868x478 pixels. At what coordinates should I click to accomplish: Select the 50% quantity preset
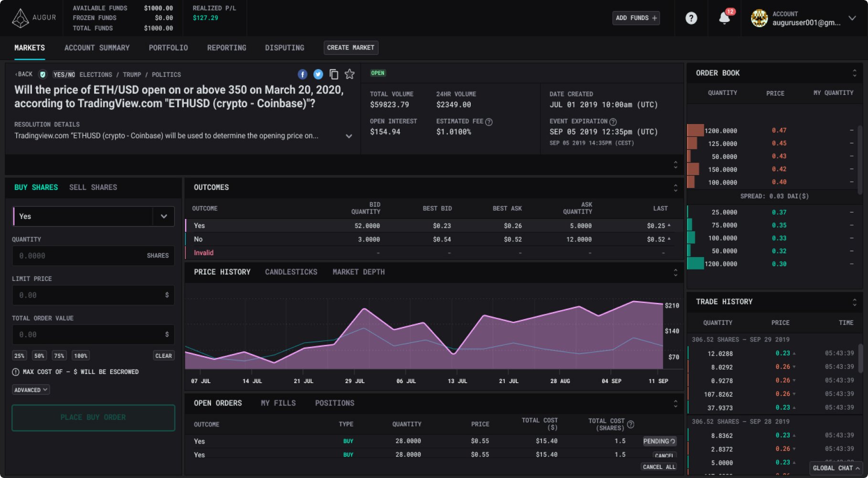[x=39, y=355]
